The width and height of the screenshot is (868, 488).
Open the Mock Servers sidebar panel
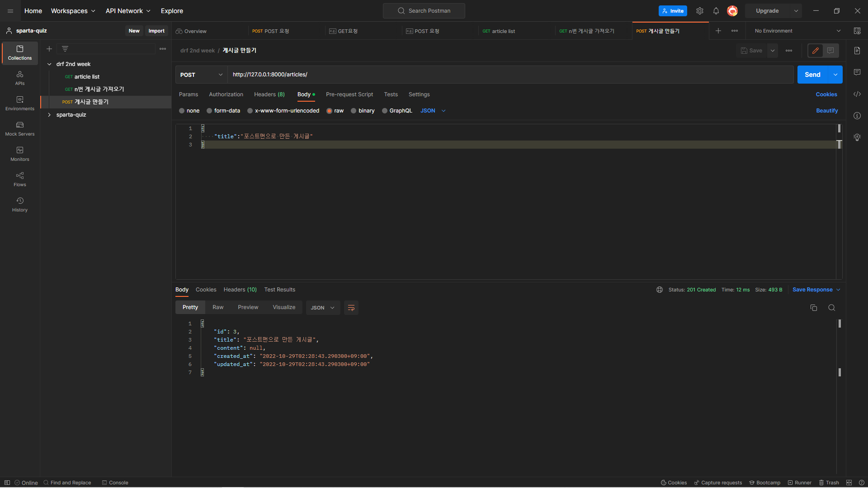click(19, 128)
